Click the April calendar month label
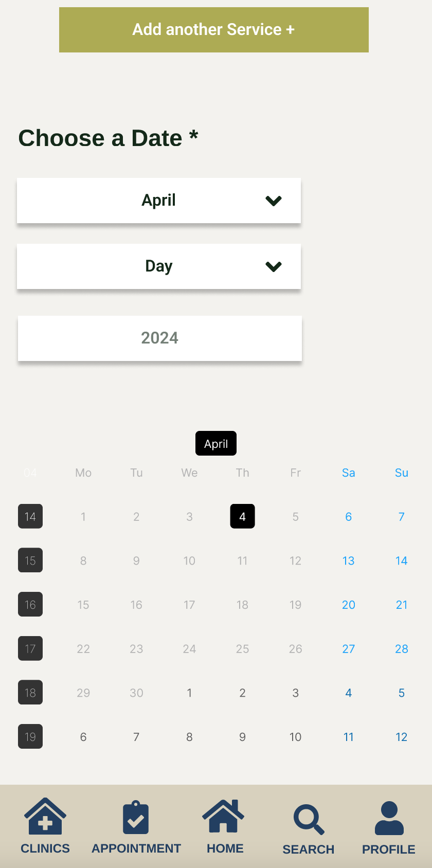Viewport: 432px width, 868px height. coord(216,444)
